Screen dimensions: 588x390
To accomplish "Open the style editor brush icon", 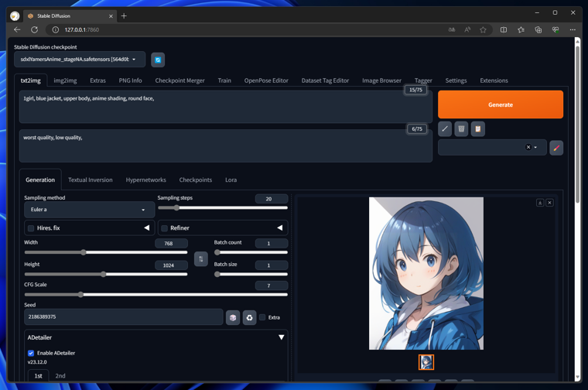I will [x=556, y=148].
